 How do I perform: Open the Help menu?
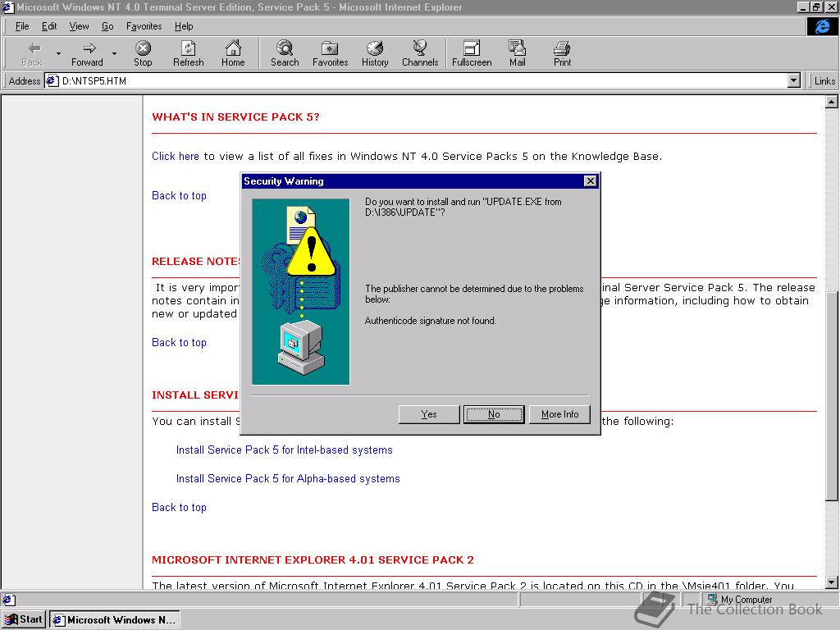pyautogui.click(x=184, y=26)
